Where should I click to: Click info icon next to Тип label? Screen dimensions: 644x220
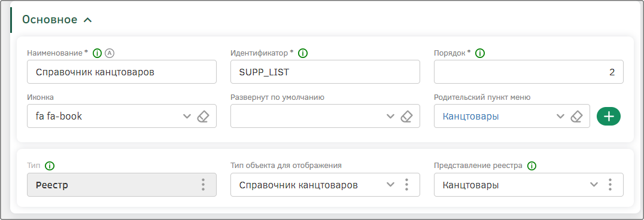pos(50,166)
